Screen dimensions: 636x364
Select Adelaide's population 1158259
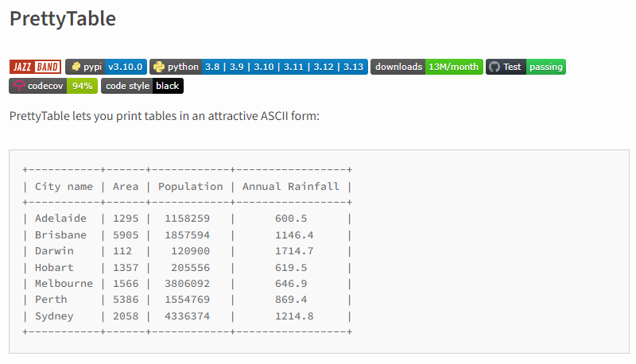[187, 219]
